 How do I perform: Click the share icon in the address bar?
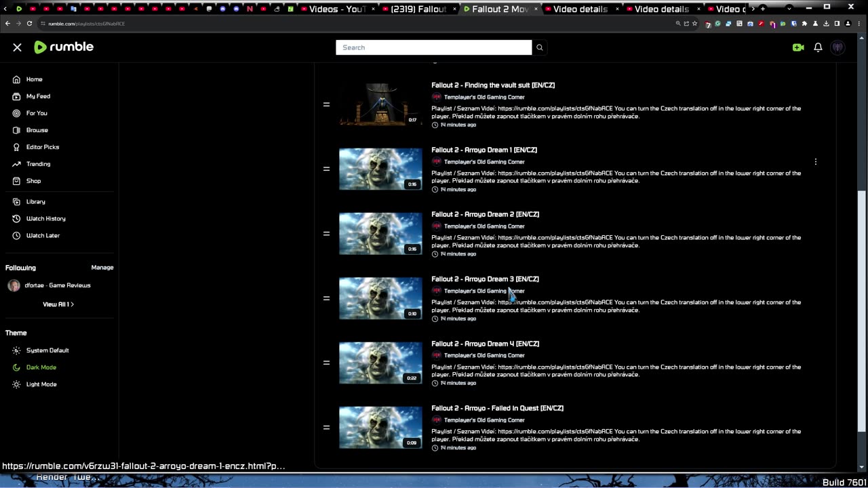[x=686, y=23]
